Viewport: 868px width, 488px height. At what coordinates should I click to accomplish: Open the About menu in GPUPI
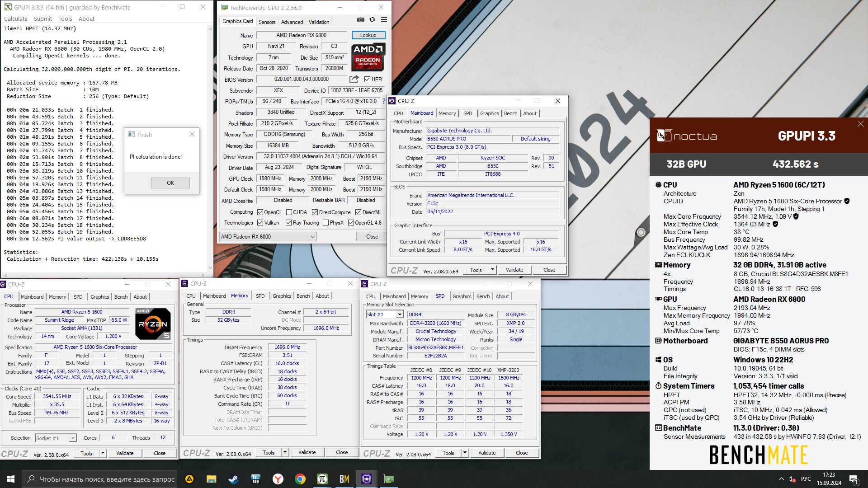pos(86,19)
